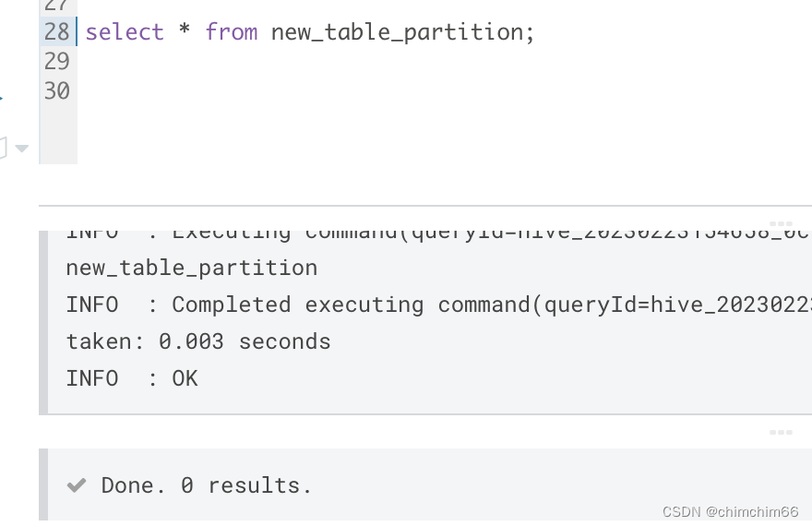Click 'new_table_partition' in the editor query
The image size is (812, 526).
pos(397,33)
